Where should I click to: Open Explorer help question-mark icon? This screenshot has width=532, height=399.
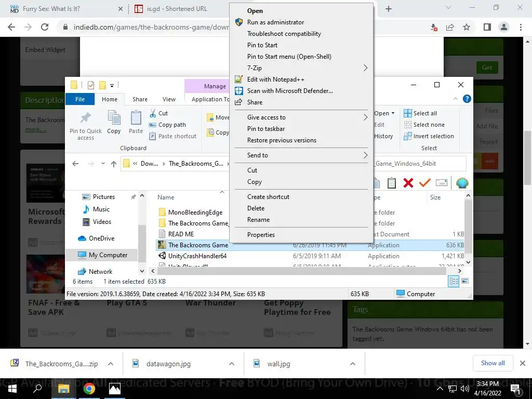coord(467,99)
